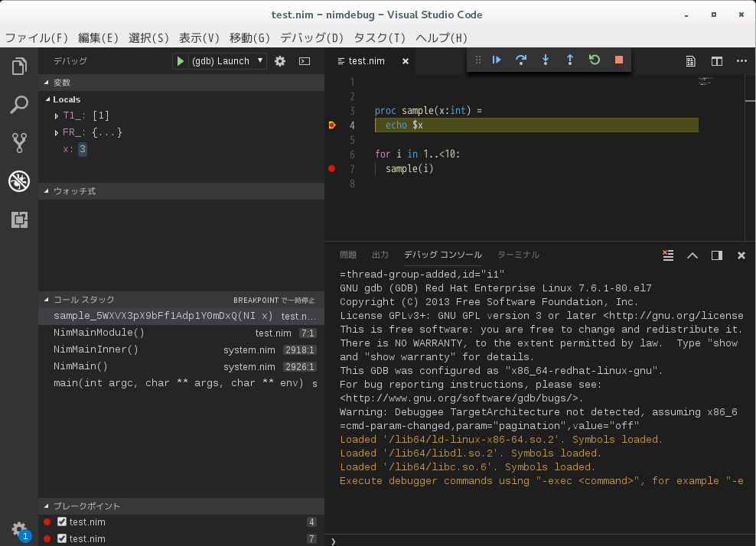This screenshot has height=546, width=756.
Task: Click the Step Out debug icon
Action: [x=570, y=59]
